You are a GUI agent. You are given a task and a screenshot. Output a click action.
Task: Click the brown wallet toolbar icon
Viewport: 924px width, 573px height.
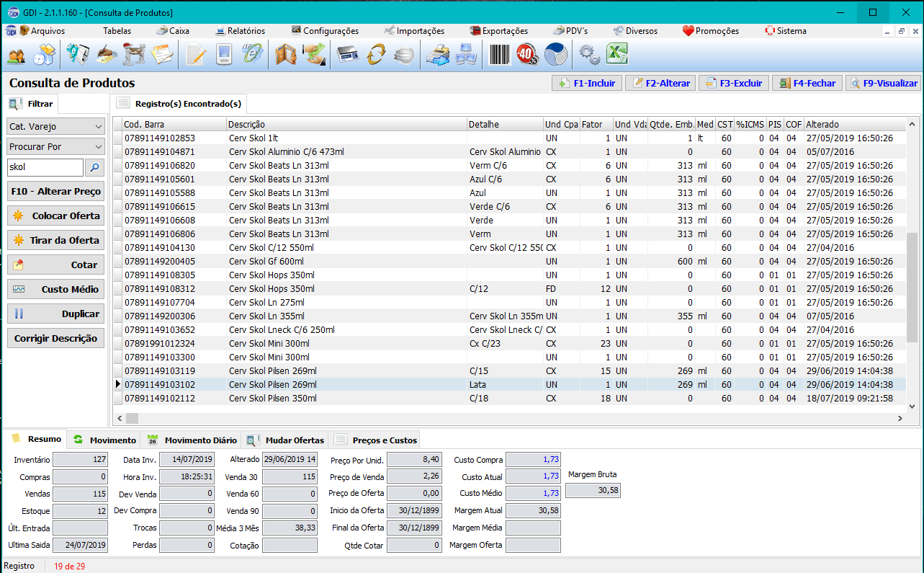click(x=286, y=55)
